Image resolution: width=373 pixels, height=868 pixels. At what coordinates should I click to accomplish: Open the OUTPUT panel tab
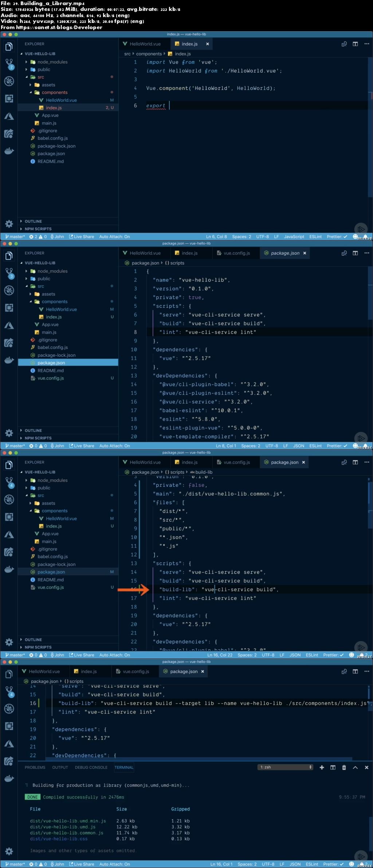tap(60, 767)
